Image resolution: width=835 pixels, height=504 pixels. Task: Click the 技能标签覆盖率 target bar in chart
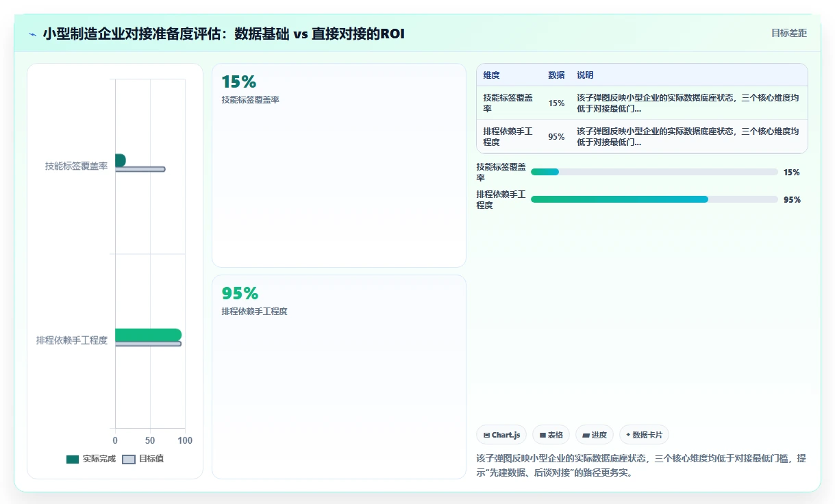coord(140,169)
